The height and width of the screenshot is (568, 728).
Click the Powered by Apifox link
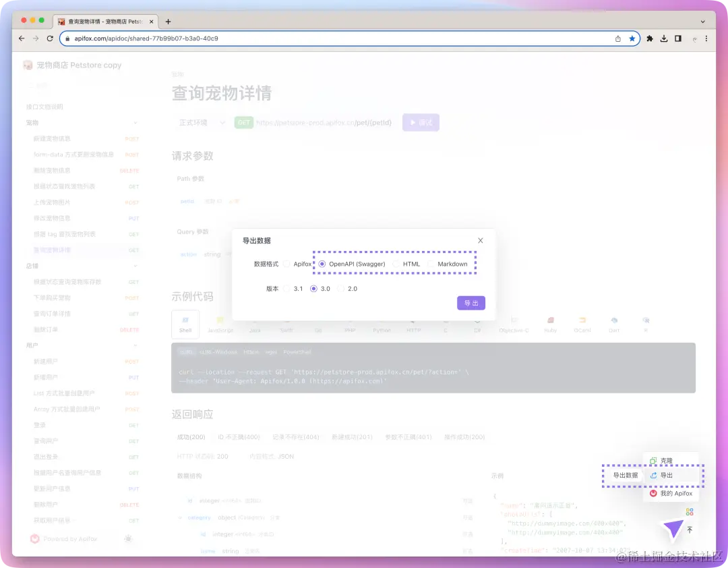[x=64, y=539]
